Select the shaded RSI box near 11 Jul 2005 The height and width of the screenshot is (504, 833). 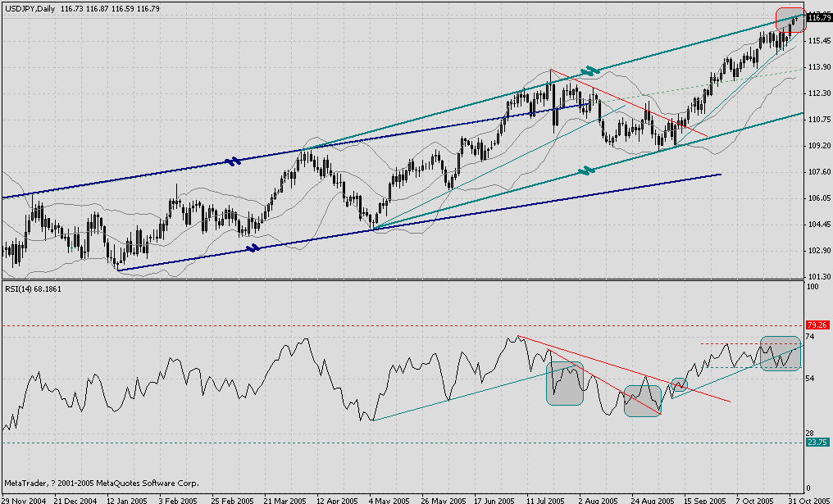[565, 384]
